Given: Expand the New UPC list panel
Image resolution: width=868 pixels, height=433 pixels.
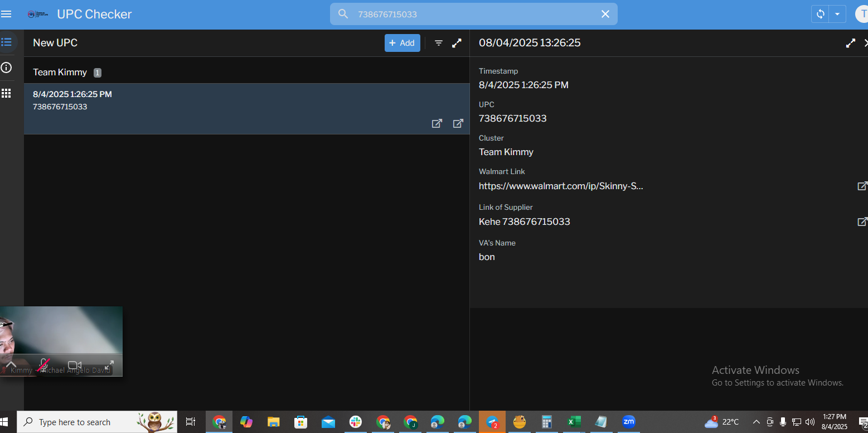Looking at the screenshot, I should click(457, 43).
